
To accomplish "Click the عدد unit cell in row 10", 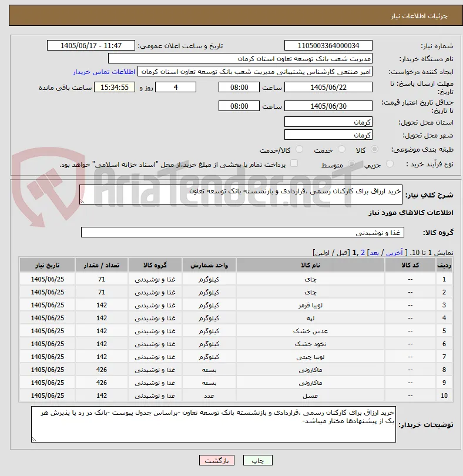I will coord(209,395).
